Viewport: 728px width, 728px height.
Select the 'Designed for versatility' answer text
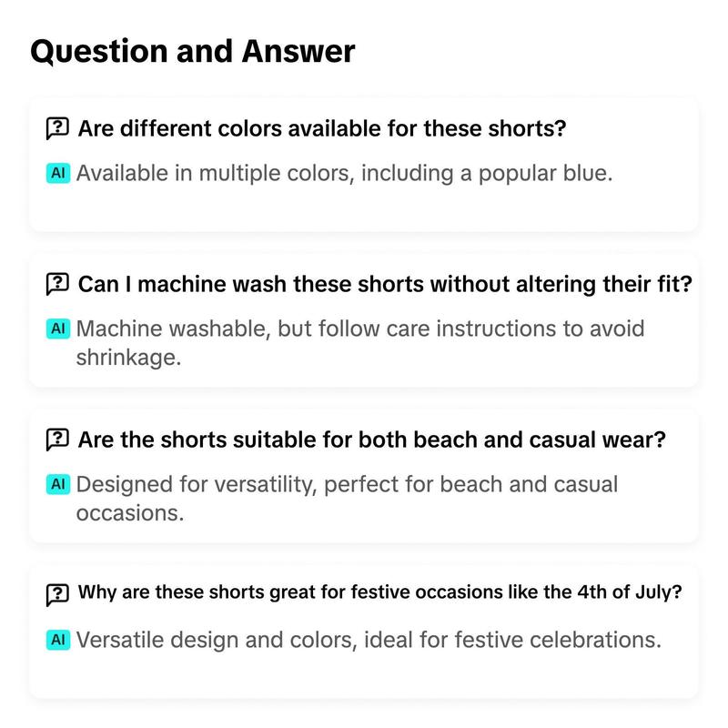click(347, 499)
